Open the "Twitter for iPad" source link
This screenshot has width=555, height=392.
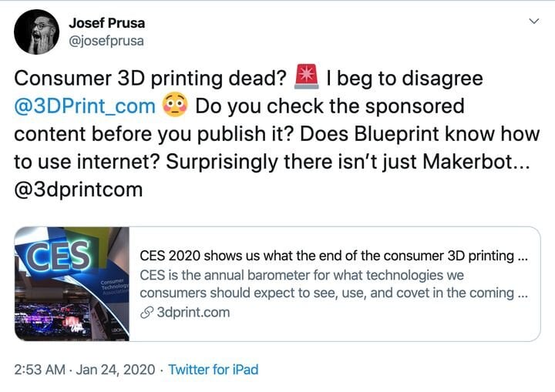[214, 370]
